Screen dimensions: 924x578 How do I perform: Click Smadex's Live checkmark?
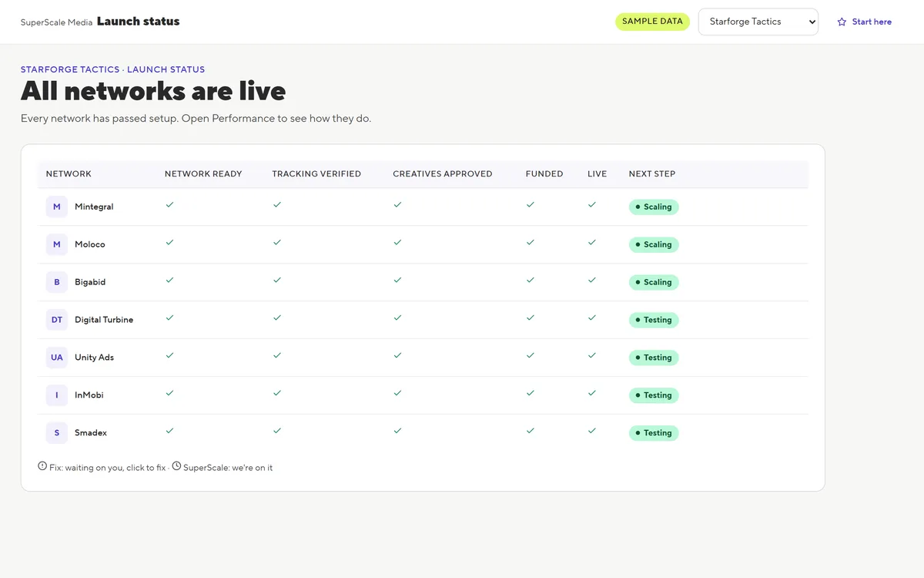tap(592, 432)
